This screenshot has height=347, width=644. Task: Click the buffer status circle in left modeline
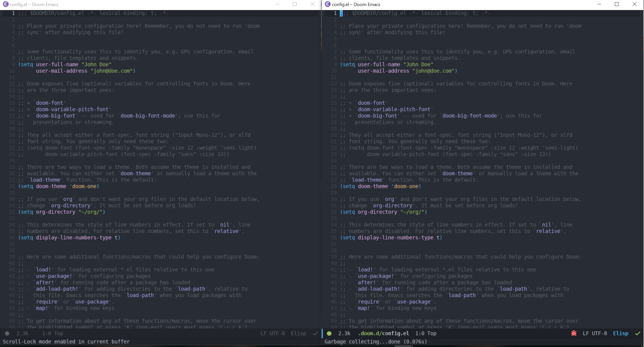pos(7,334)
